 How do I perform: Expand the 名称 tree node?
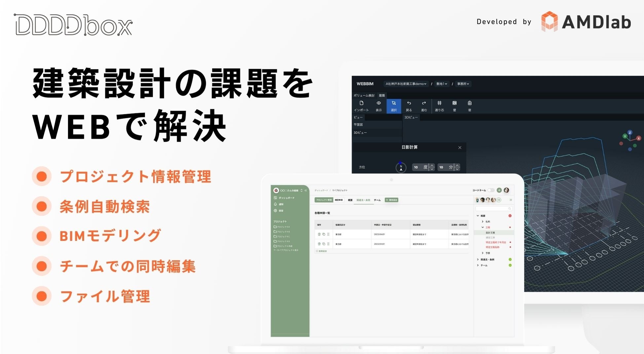pos(483,222)
